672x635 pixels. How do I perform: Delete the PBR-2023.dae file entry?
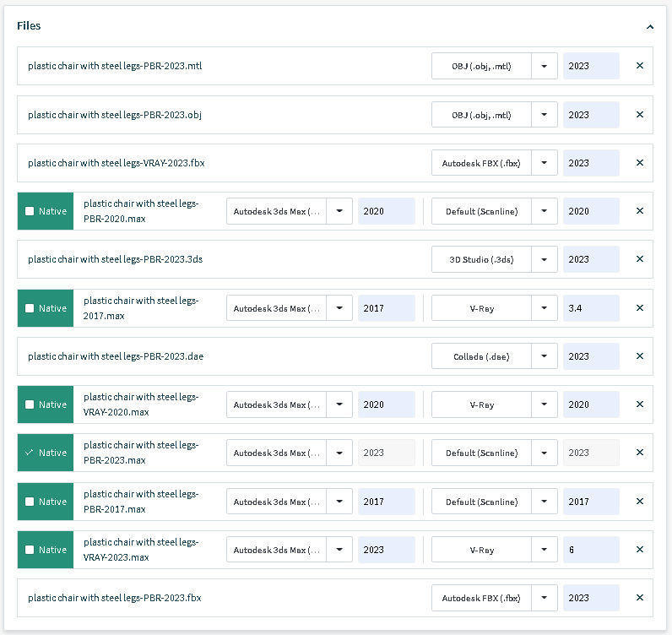point(639,356)
